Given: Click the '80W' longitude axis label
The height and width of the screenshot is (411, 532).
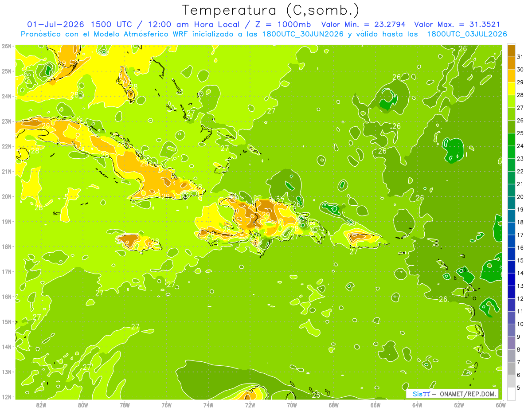Looking at the screenshot, I should pyautogui.click(x=83, y=405).
